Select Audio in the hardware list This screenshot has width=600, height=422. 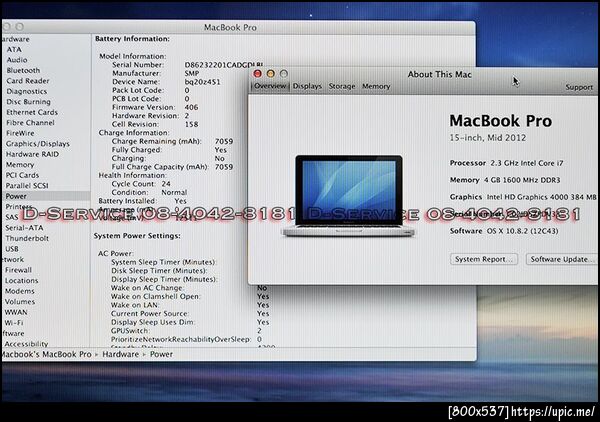click(x=17, y=60)
